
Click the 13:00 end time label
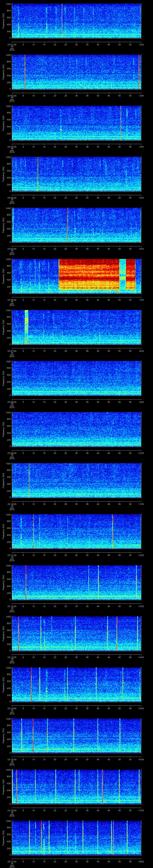coord(141,606)
